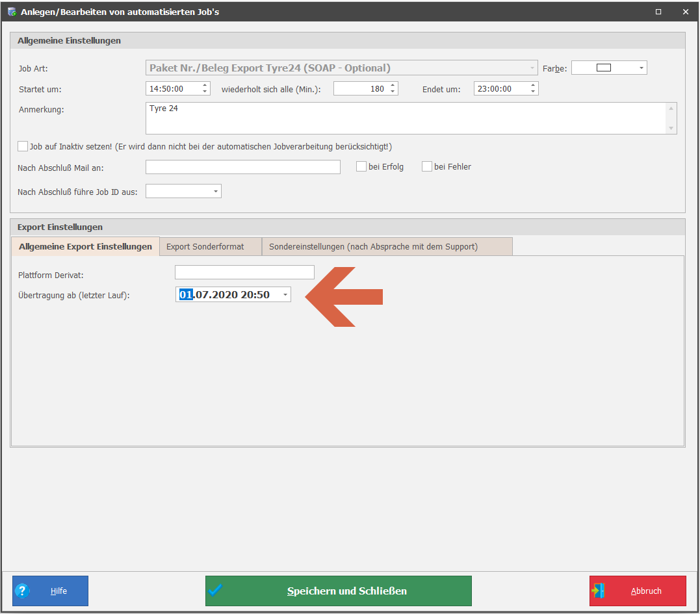Increase the Startet um time with up arrow
The image size is (700, 614).
tap(205, 85)
